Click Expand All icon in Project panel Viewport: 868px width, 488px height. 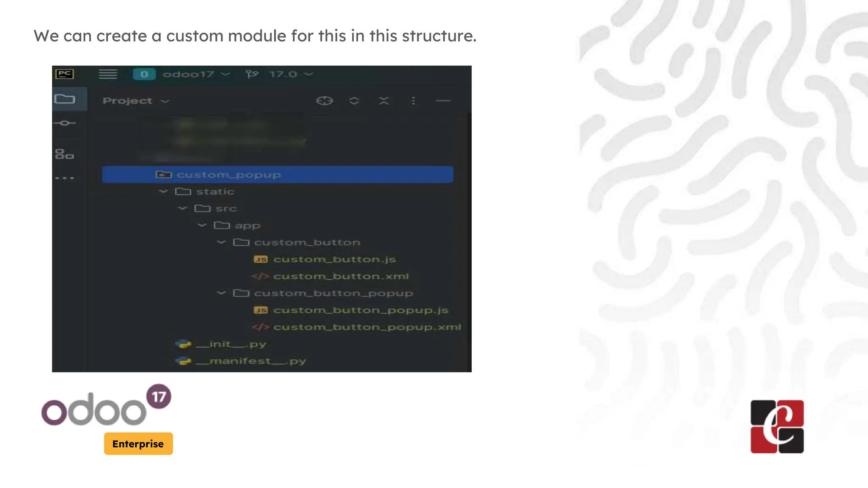click(x=354, y=101)
